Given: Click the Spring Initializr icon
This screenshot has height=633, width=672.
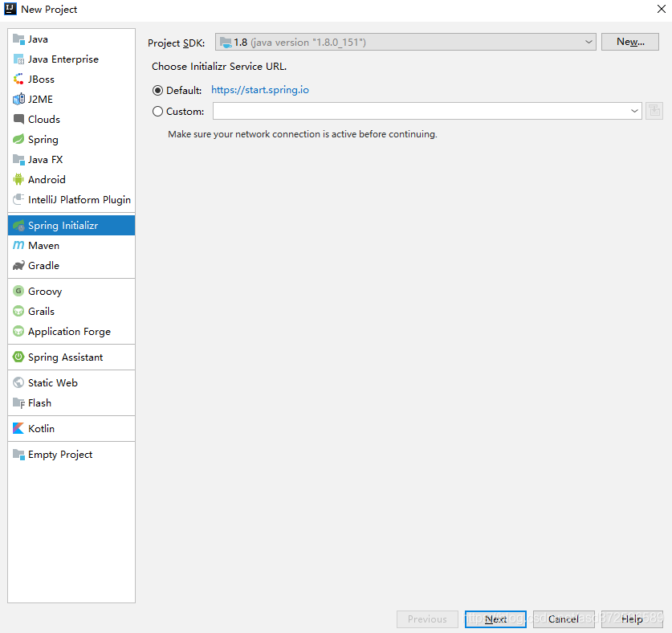Looking at the screenshot, I should 18,225.
